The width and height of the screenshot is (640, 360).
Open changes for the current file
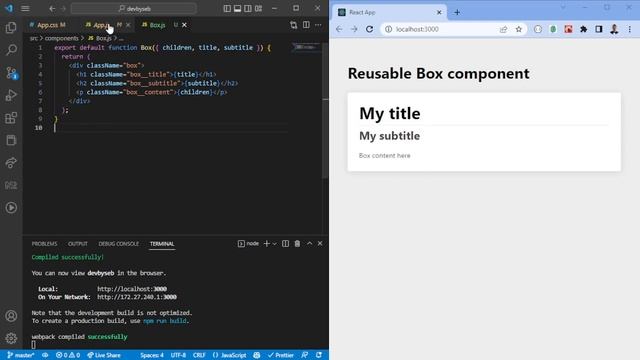point(293,25)
